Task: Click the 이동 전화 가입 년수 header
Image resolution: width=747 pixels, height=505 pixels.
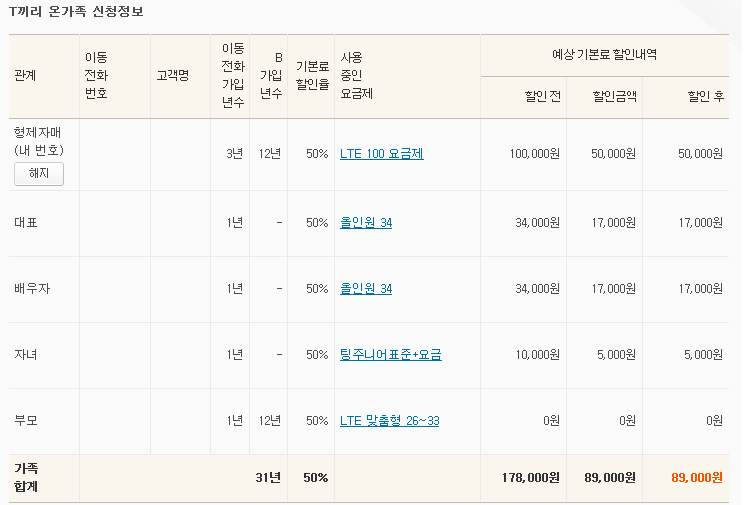Action: point(233,75)
